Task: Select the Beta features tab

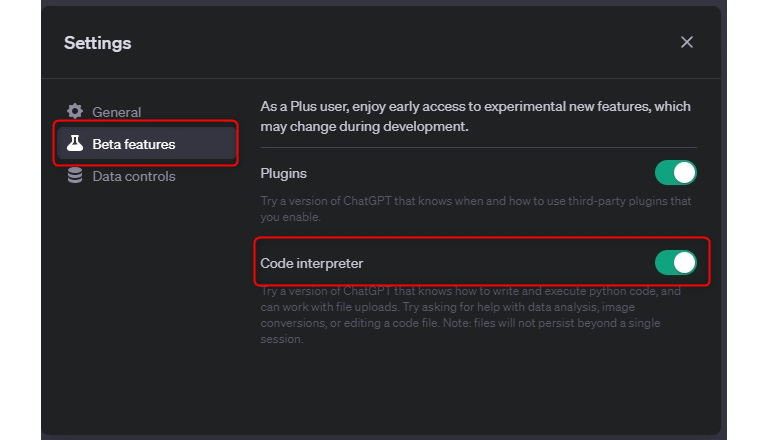Action: click(147, 144)
